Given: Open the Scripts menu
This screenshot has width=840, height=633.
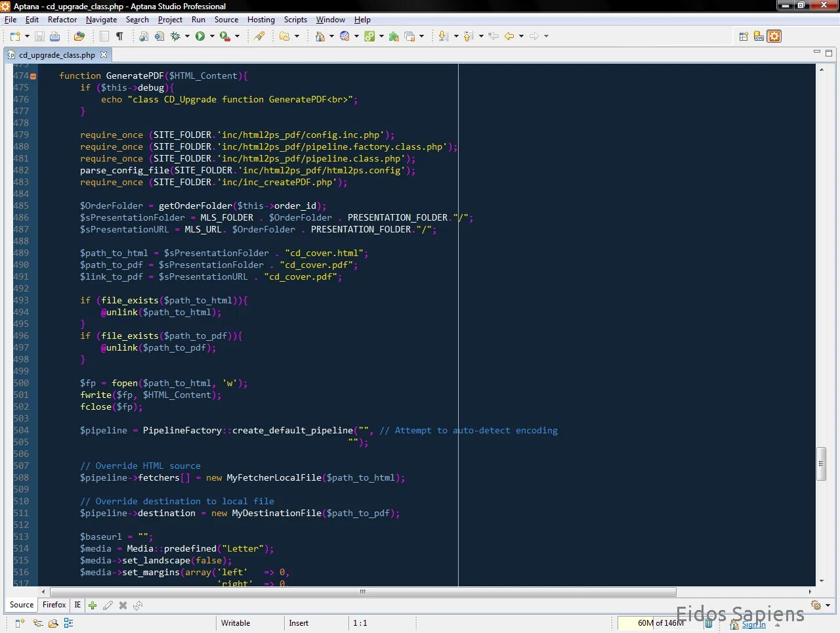Looking at the screenshot, I should coord(295,20).
